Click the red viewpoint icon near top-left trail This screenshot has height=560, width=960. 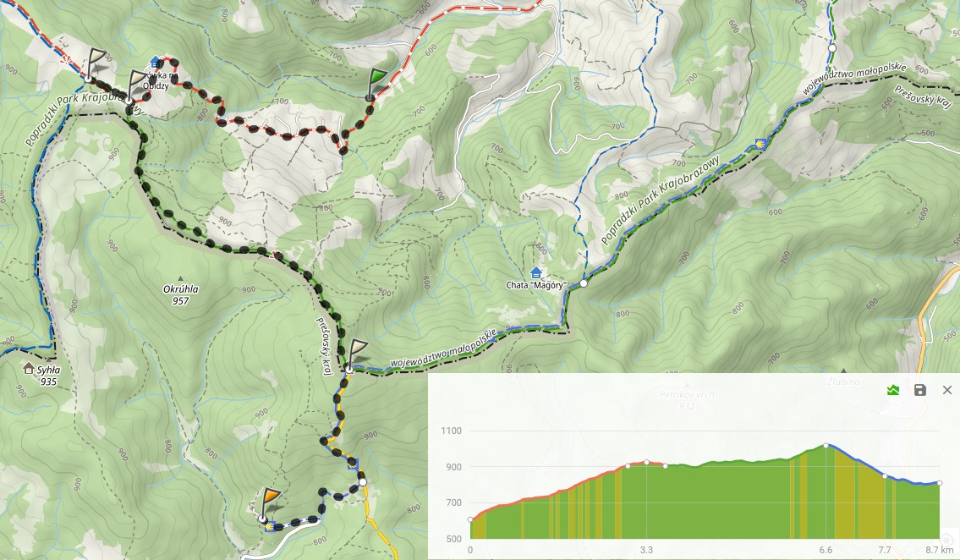[68, 60]
